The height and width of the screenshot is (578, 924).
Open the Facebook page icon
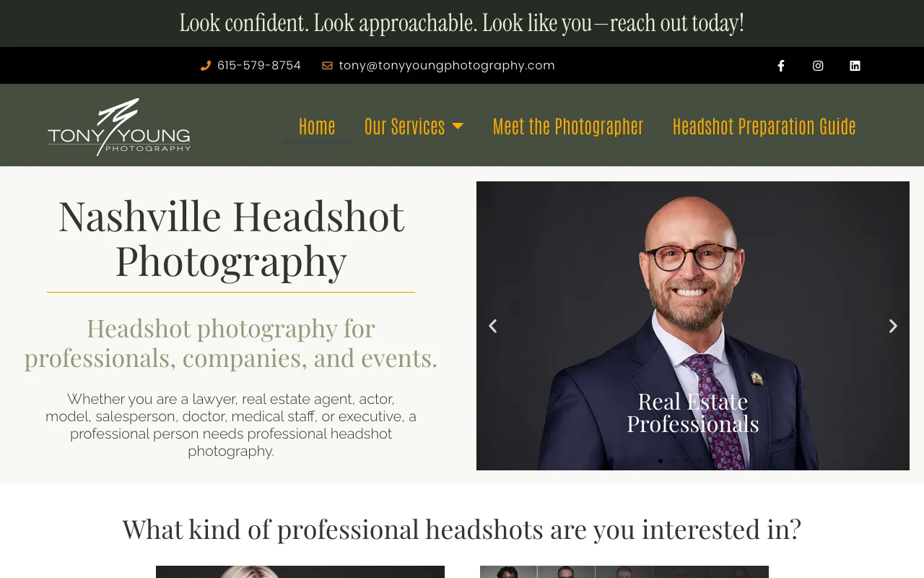pos(780,66)
